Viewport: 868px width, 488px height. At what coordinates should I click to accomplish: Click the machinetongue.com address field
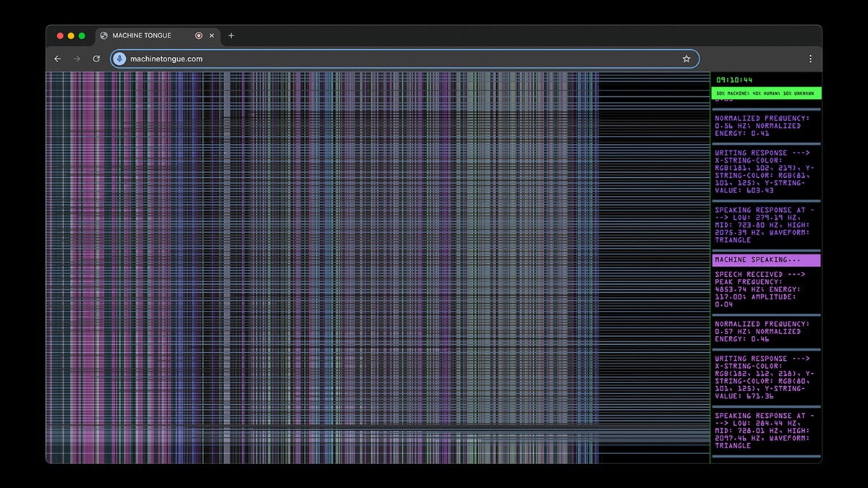pyautogui.click(x=405, y=59)
